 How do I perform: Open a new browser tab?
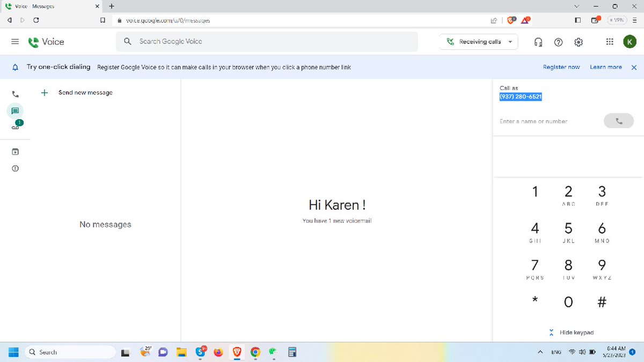[x=112, y=6]
